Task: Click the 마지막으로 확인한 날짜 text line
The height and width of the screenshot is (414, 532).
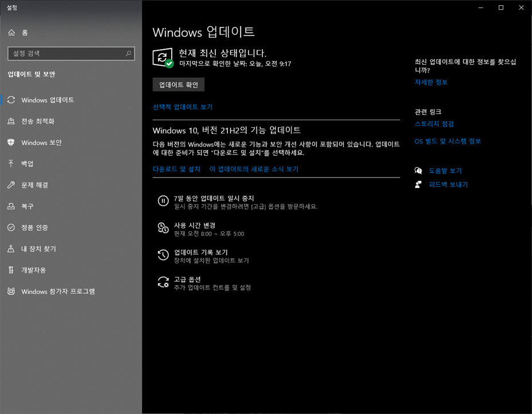Action: [x=235, y=64]
